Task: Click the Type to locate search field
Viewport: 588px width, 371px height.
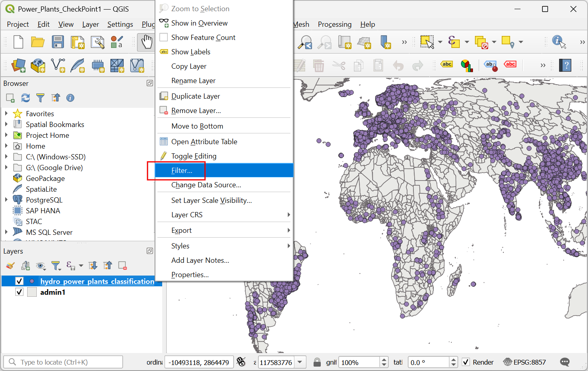Action: coord(64,362)
